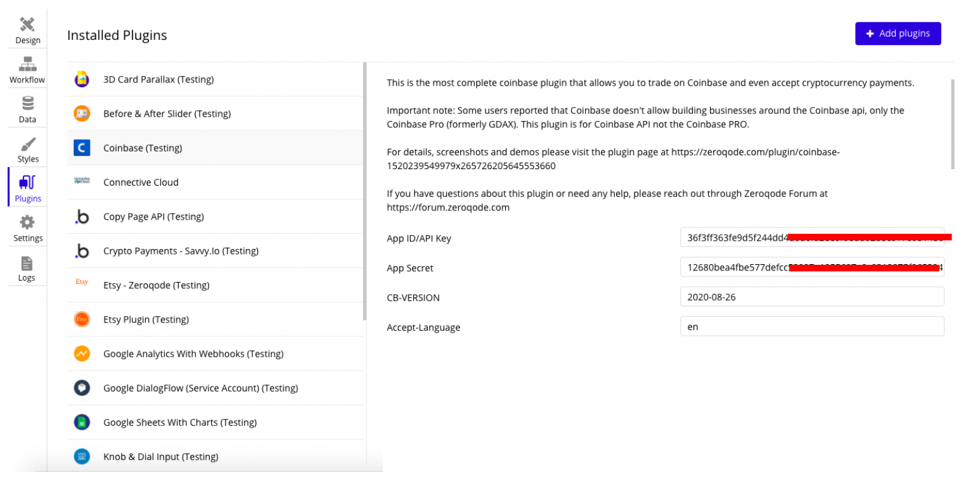The width and height of the screenshot is (980, 489).
Task: Click the Google Analytics With Webhooks icon
Action: tap(82, 353)
